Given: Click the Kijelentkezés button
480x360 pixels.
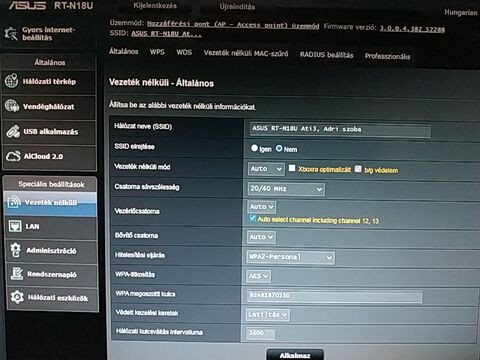Looking at the screenshot, I should pyautogui.click(x=155, y=6).
